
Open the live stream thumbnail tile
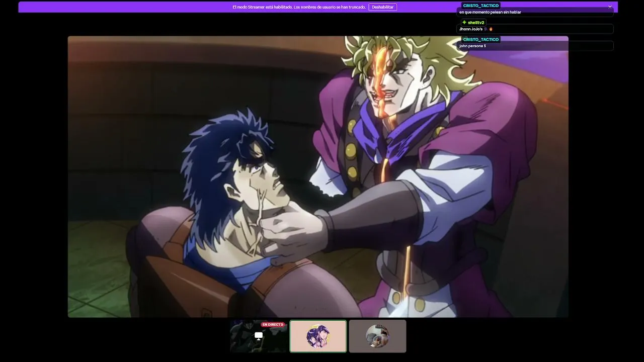pos(259,336)
